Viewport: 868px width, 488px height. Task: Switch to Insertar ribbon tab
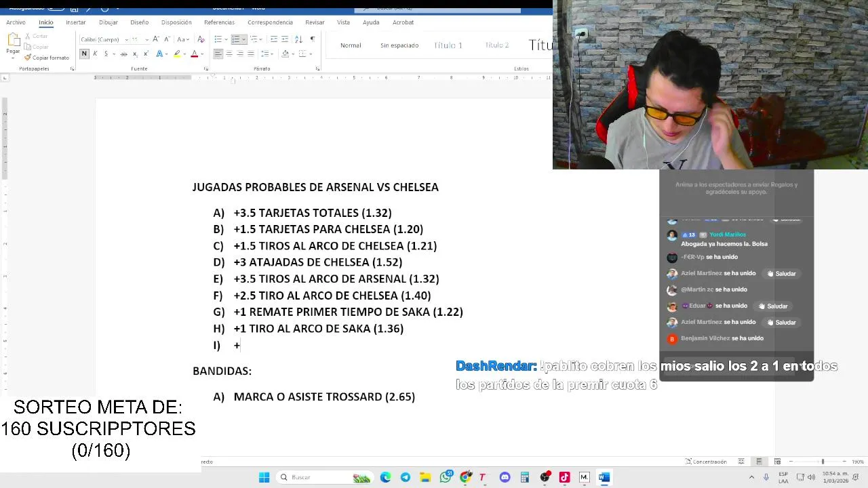[76, 22]
